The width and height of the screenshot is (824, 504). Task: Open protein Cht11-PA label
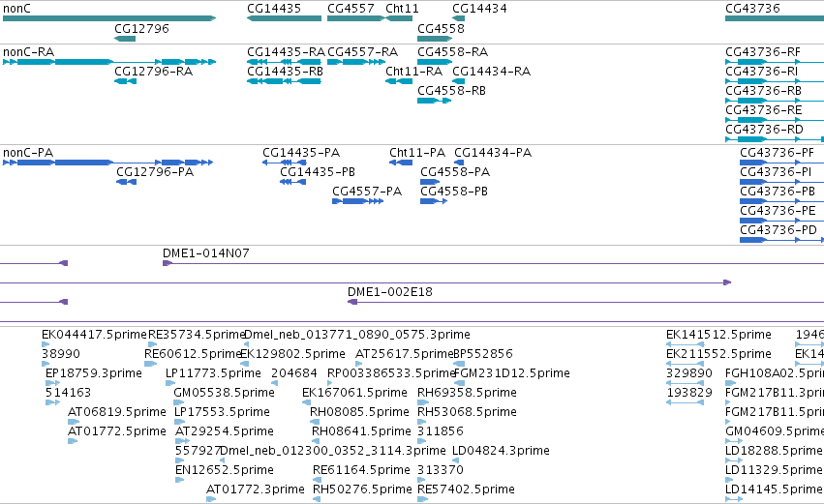[x=417, y=153]
